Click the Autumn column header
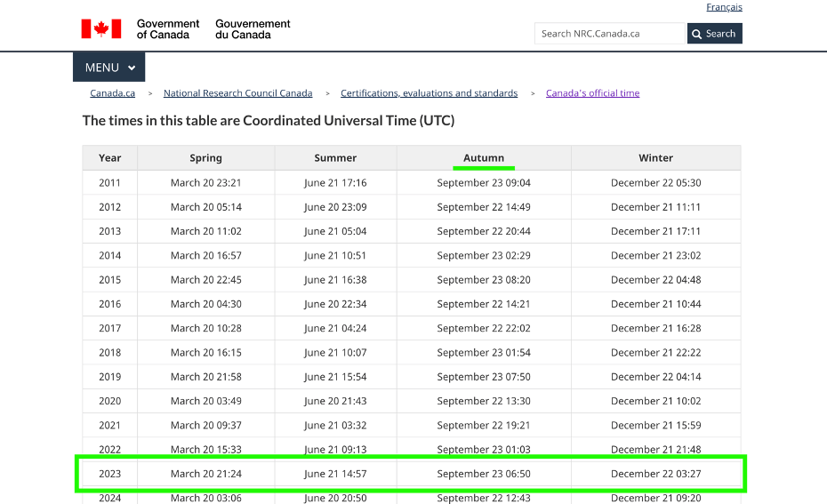The height and width of the screenshot is (504, 827). pos(484,157)
